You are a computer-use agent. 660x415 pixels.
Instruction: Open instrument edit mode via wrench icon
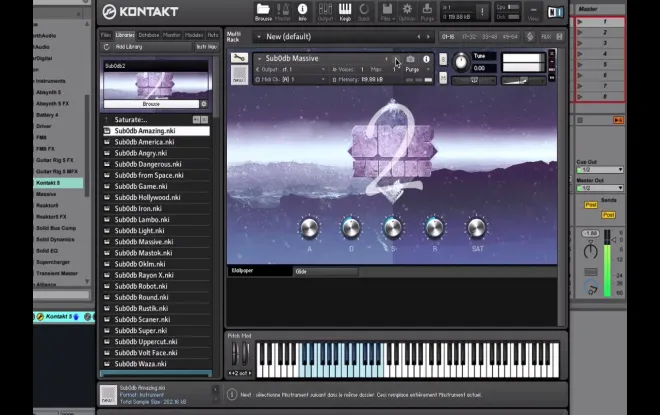pyautogui.click(x=239, y=58)
